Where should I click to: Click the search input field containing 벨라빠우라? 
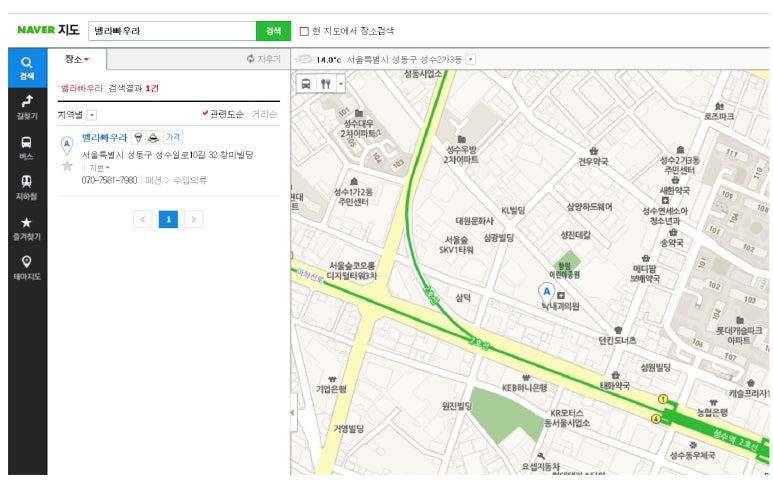pyautogui.click(x=172, y=31)
